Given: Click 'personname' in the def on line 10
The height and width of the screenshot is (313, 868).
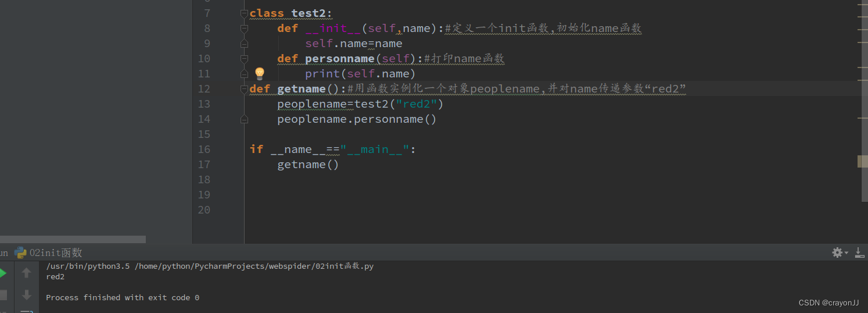Looking at the screenshot, I should tap(340, 59).
